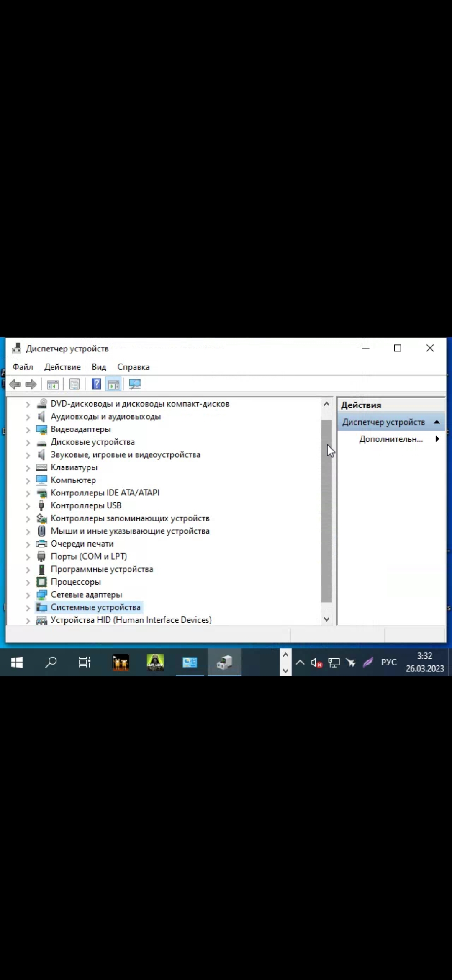
Task: Select Контроллеры USB in the tree
Action: (x=86, y=505)
